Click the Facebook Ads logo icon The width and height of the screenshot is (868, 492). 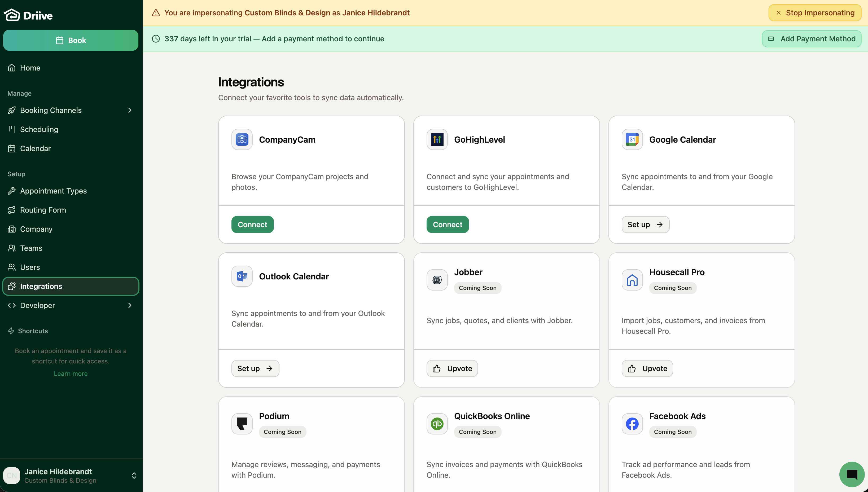click(x=632, y=423)
